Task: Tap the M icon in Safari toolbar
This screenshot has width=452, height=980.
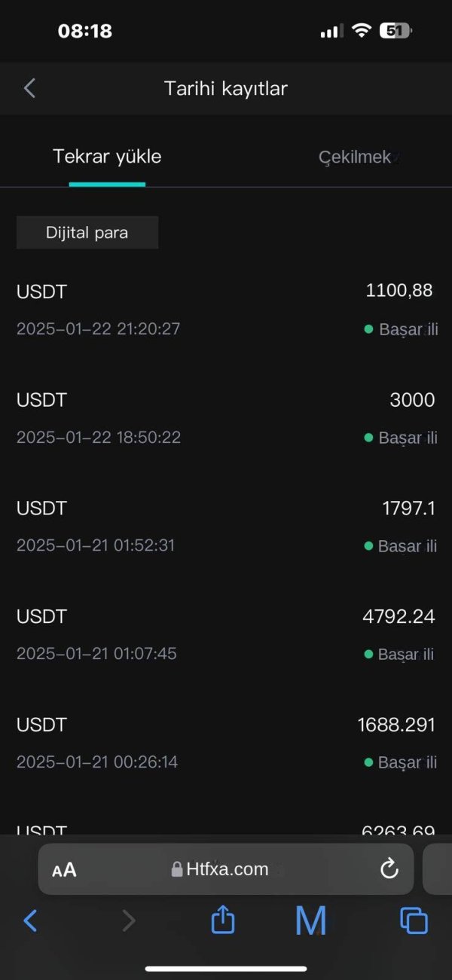Action: [310, 920]
